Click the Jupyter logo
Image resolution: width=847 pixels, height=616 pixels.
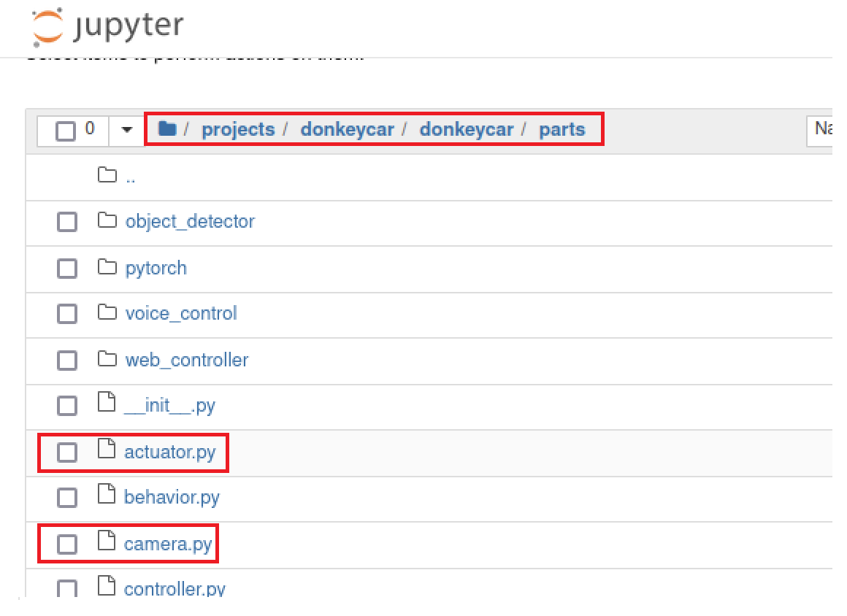coord(107,28)
